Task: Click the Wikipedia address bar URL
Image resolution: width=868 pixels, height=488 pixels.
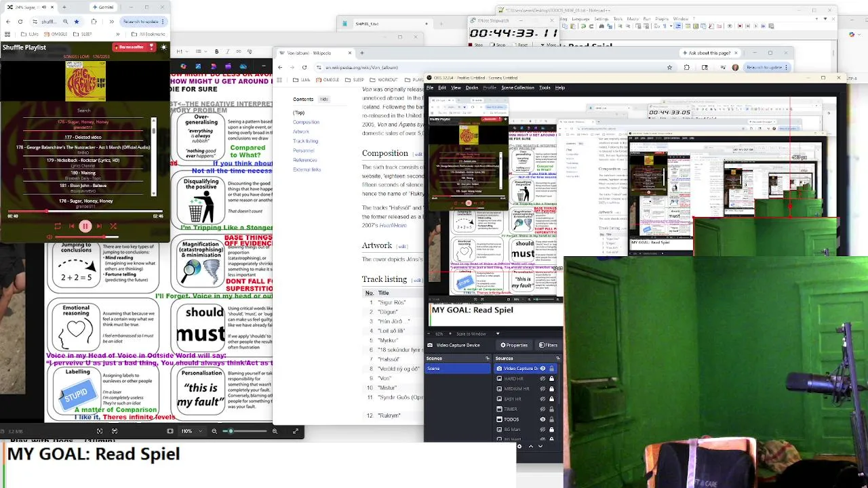Action: pyautogui.click(x=361, y=68)
